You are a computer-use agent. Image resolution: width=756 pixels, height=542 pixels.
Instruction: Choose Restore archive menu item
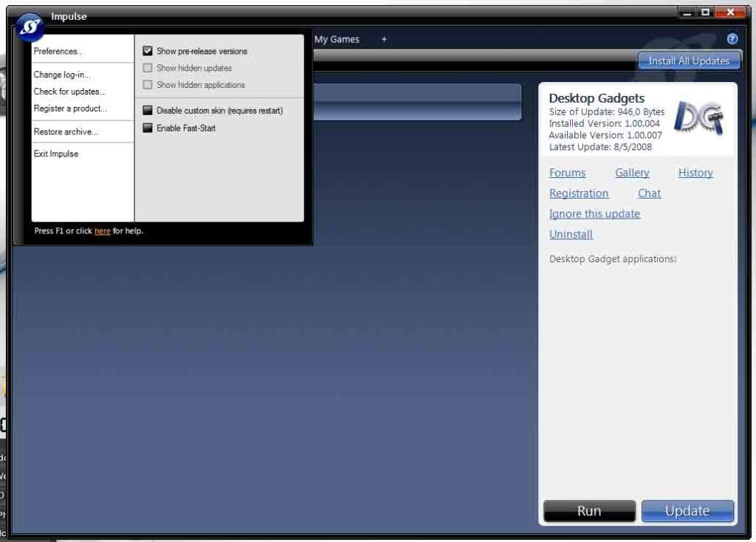(66, 131)
